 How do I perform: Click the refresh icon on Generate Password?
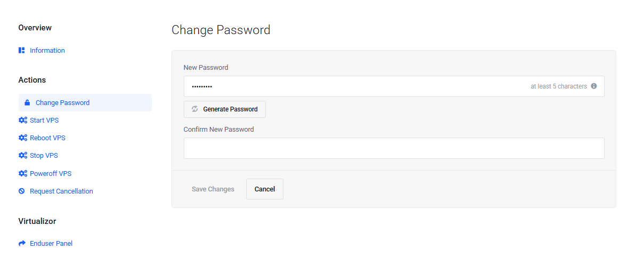(x=195, y=109)
